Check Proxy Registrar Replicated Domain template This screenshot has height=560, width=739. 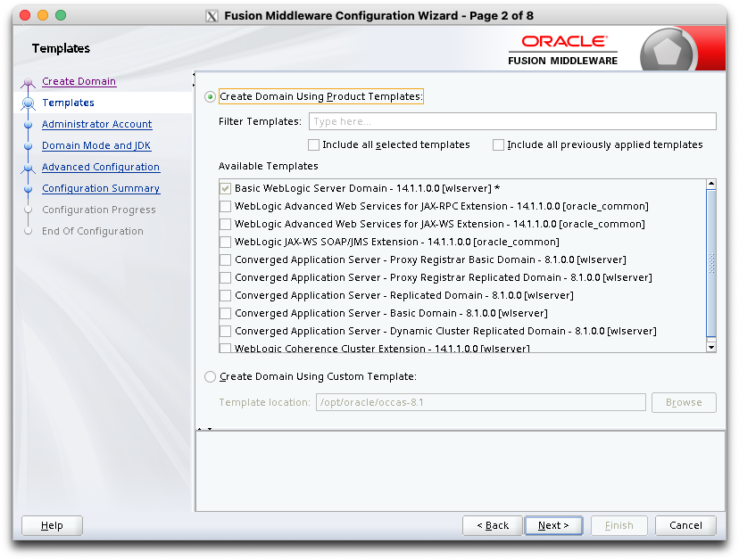click(225, 278)
